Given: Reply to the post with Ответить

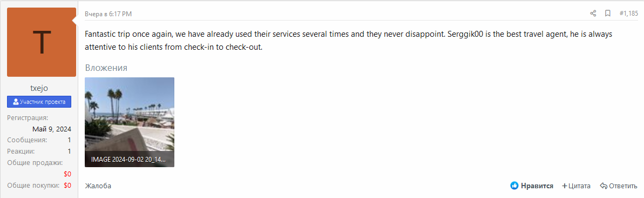Looking at the screenshot, I should click(619, 186).
